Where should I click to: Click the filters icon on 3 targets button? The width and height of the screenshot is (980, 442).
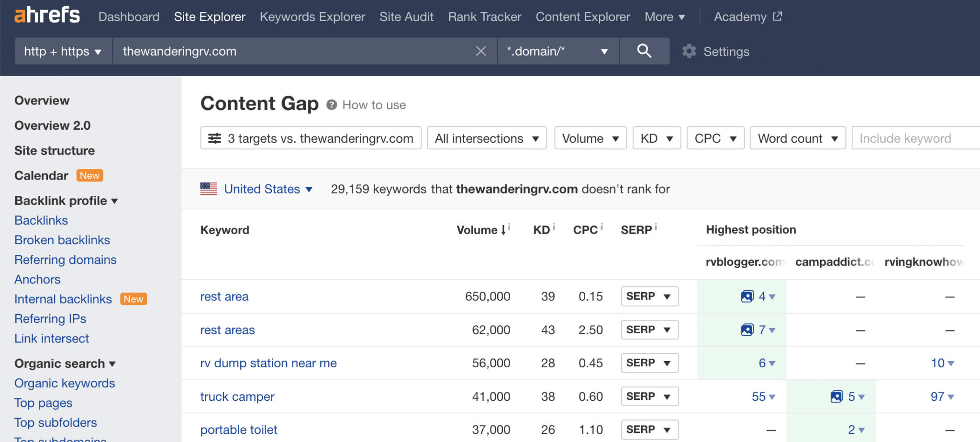pos(215,138)
